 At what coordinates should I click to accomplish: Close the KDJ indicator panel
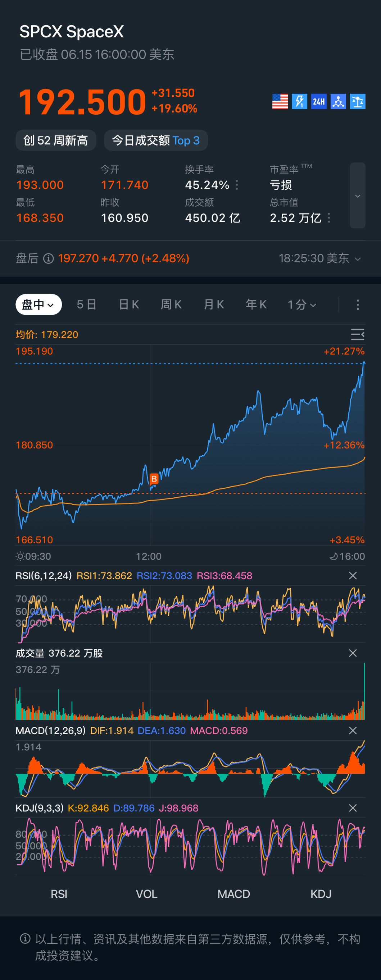tap(353, 808)
